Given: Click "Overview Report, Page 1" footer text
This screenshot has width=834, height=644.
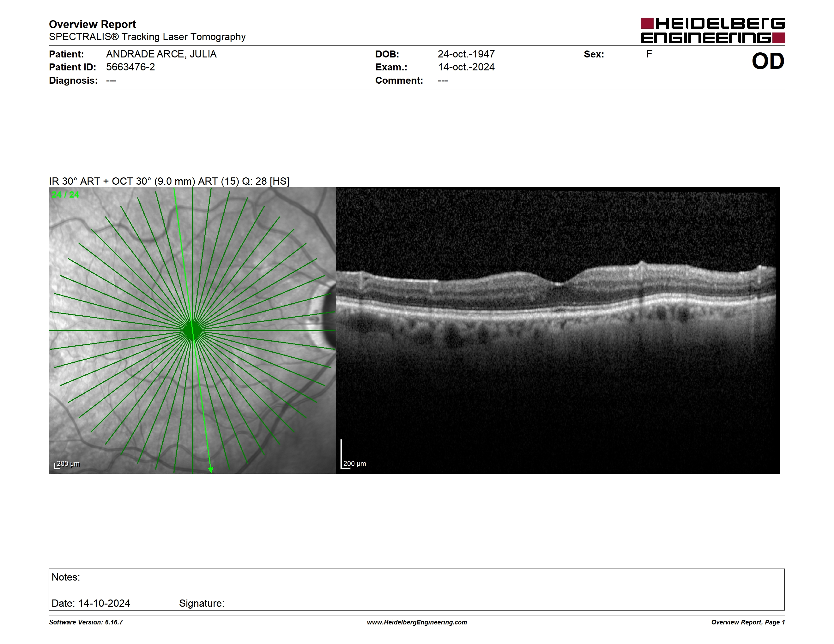Looking at the screenshot, I should click(x=748, y=622).
